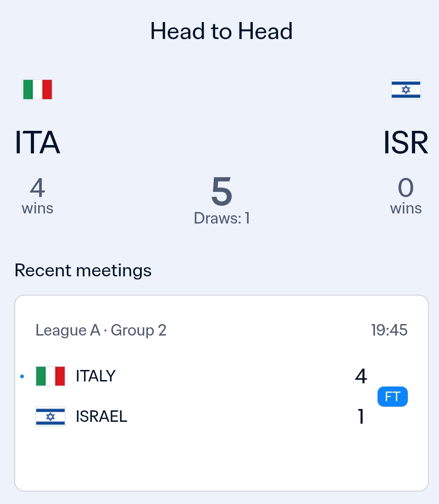Click the Israel flag in the match card
The image size is (439, 504).
tap(50, 417)
